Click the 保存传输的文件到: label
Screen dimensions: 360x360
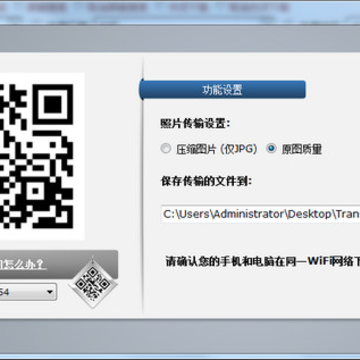click(x=206, y=182)
